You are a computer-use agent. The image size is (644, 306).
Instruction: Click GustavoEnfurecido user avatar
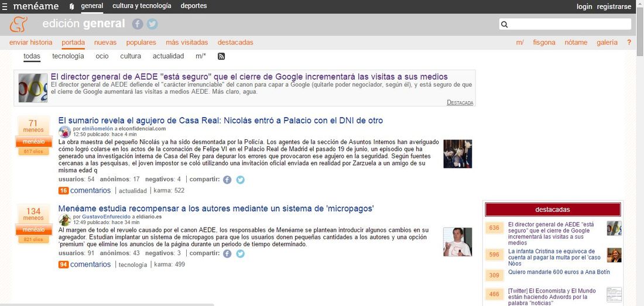click(65, 220)
